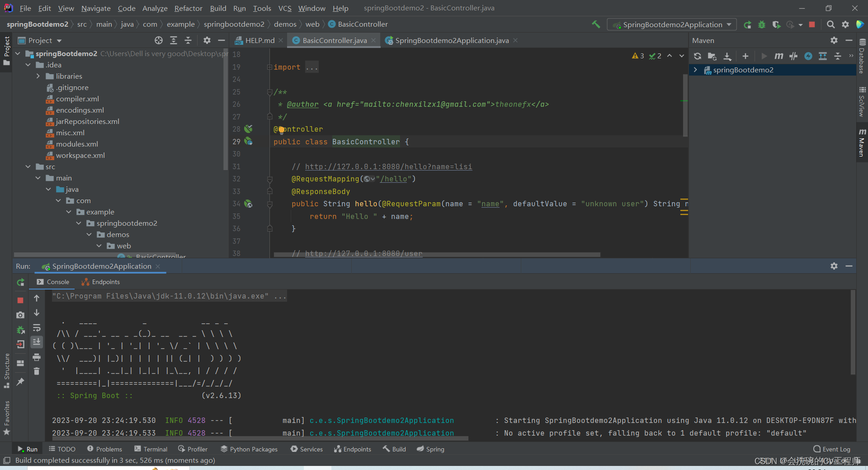This screenshot has height=470, width=868.
Task: Collapse all icon in Project panel header
Action: (188, 40)
